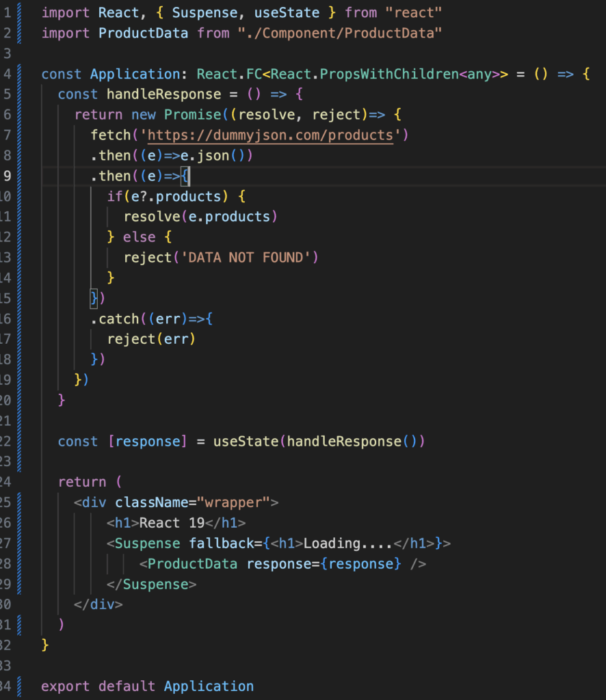Click resolve(e.products) on line 11
The width and height of the screenshot is (606, 700).
click(200, 217)
